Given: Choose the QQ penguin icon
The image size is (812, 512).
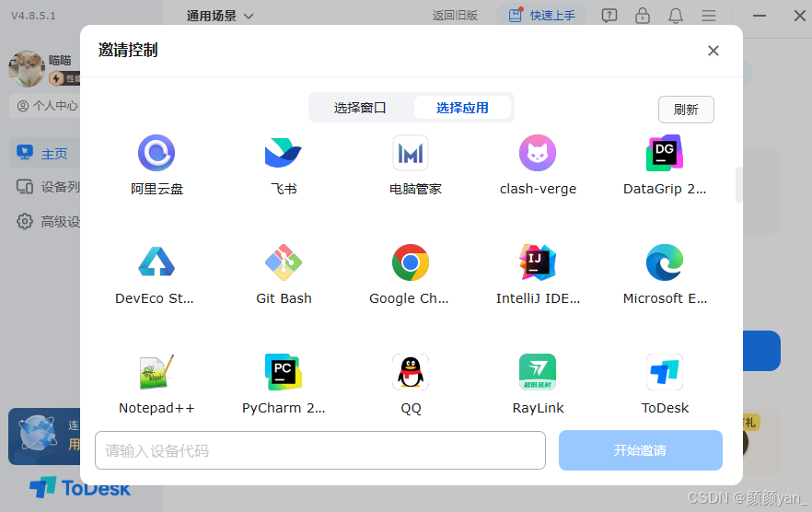Looking at the screenshot, I should (411, 372).
